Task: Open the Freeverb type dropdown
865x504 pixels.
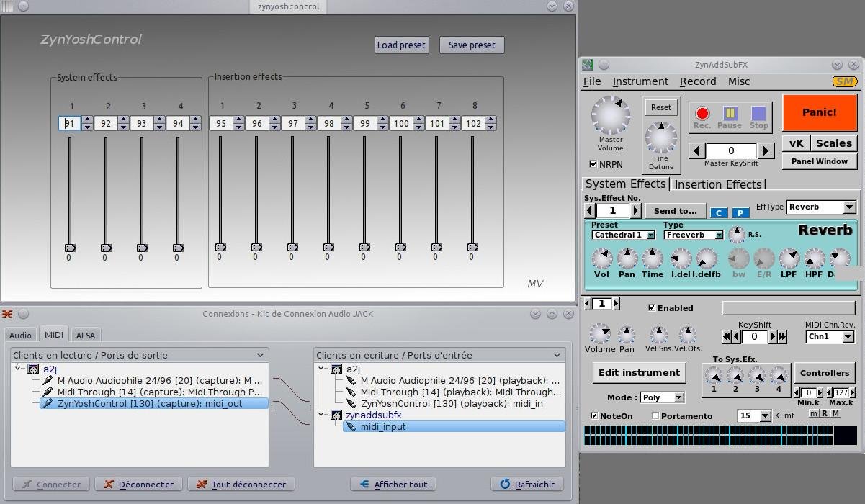Action: pyautogui.click(x=694, y=235)
